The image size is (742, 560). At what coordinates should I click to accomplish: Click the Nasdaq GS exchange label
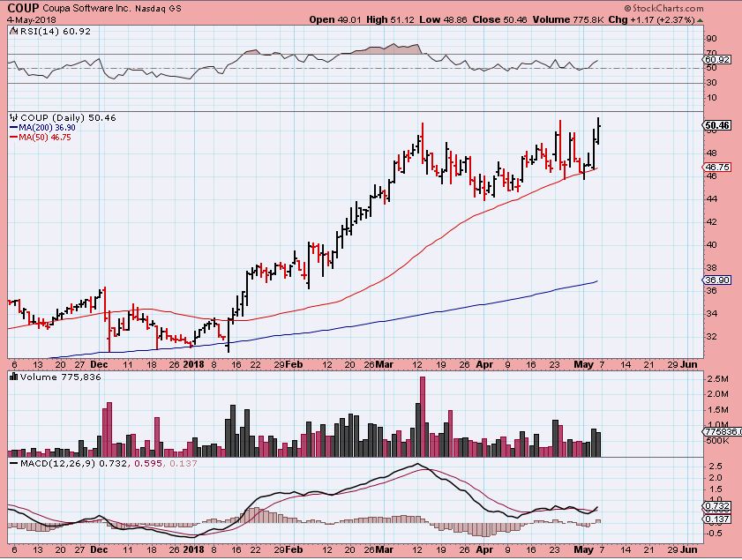point(158,9)
